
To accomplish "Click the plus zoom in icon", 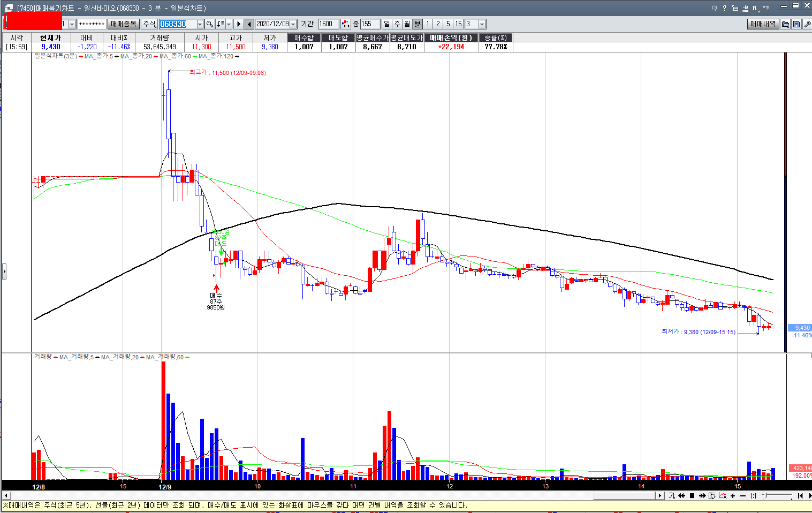I will click(733, 496).
